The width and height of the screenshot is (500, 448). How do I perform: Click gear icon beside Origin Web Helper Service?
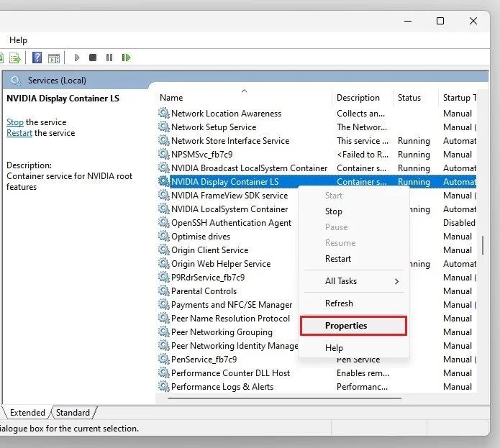pos(164,264)
